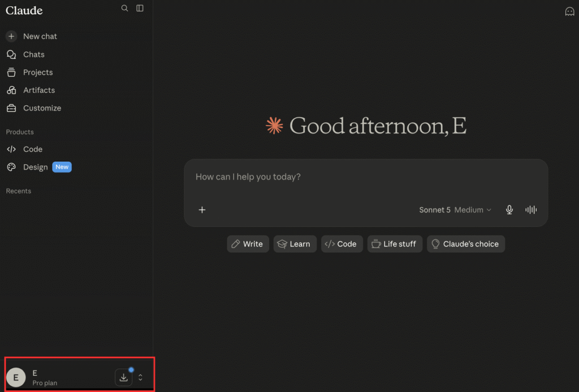Click the Claude logo text
Screen dimensions: 579x392
(24, 10)
